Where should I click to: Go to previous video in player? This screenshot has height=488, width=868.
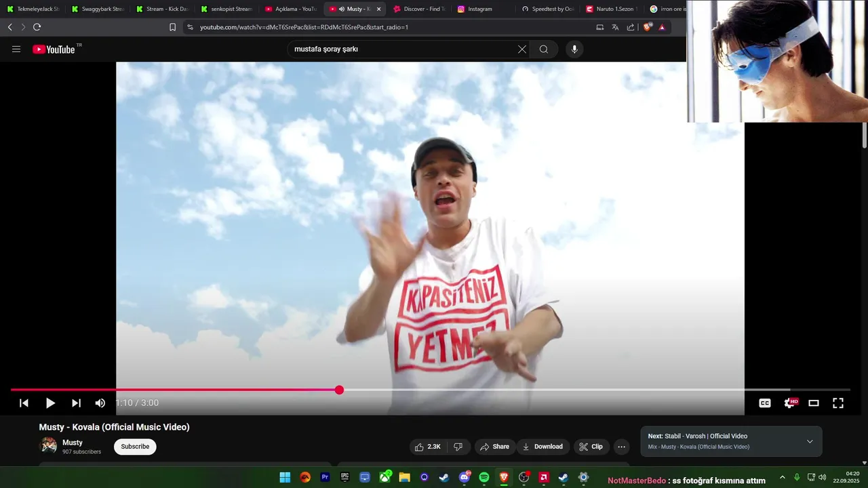point(24,403)
